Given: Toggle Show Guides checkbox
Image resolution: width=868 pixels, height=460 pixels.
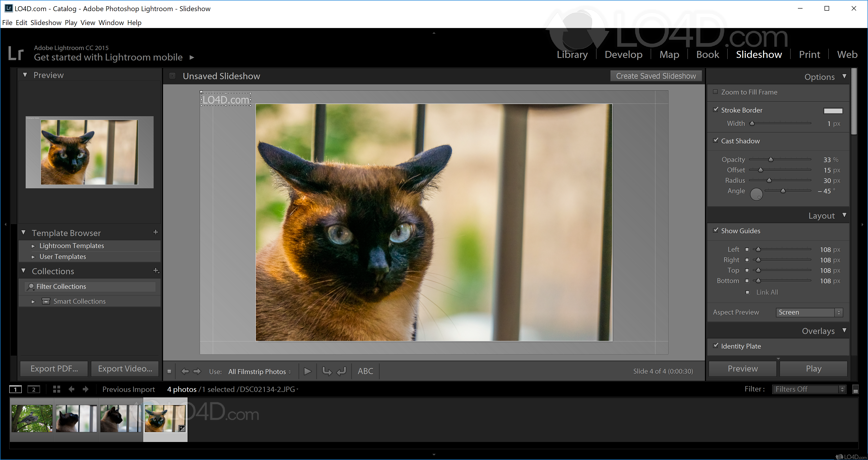Looking at the screenshot, I should coord(716,230).
